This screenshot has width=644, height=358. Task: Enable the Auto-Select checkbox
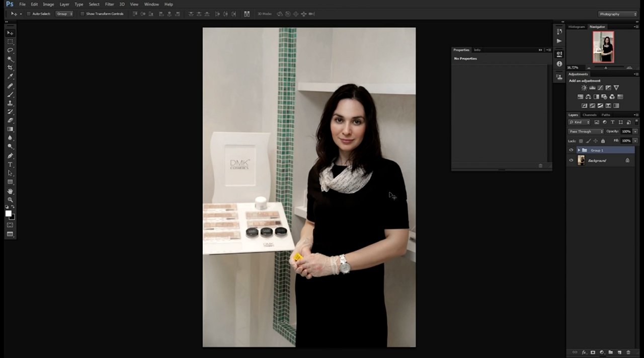(x=29, y=14)
